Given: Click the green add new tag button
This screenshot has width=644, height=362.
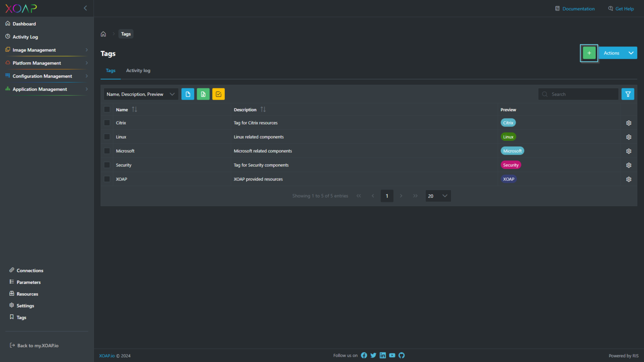Looking at the screenshot, I should point(589,53).
